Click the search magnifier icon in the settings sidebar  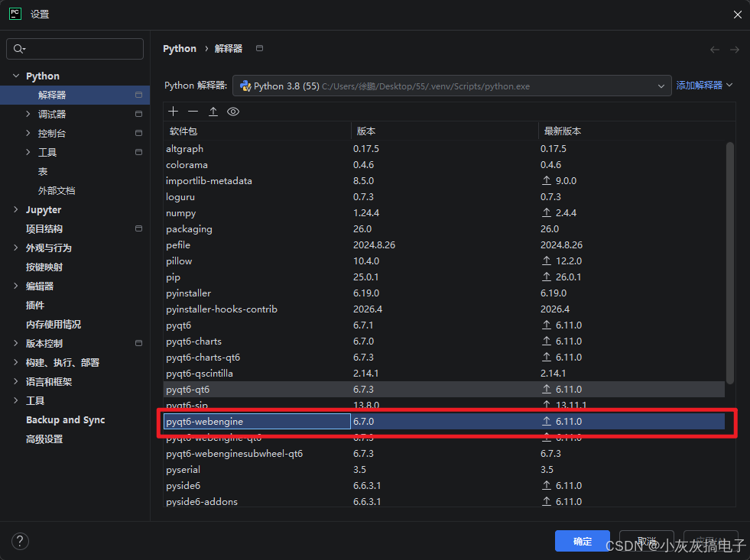point(18,49)
